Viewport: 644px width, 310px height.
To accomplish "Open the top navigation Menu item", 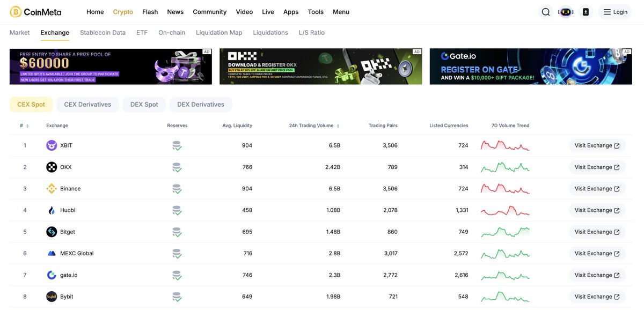I will [341, 12].
